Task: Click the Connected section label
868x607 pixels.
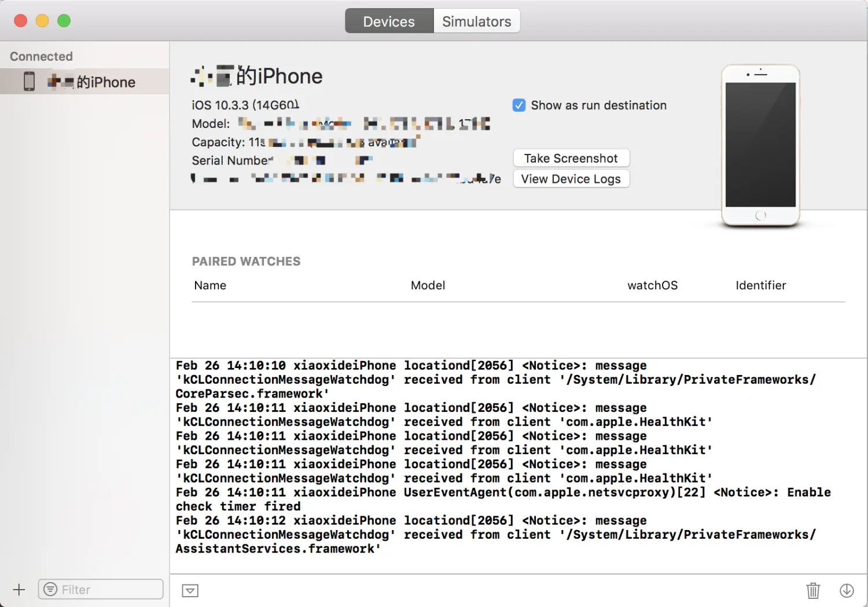Action: pos(41,57)
